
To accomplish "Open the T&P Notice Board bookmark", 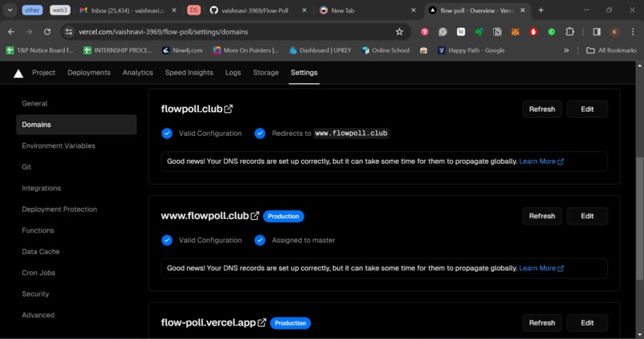I will point(39,50).
